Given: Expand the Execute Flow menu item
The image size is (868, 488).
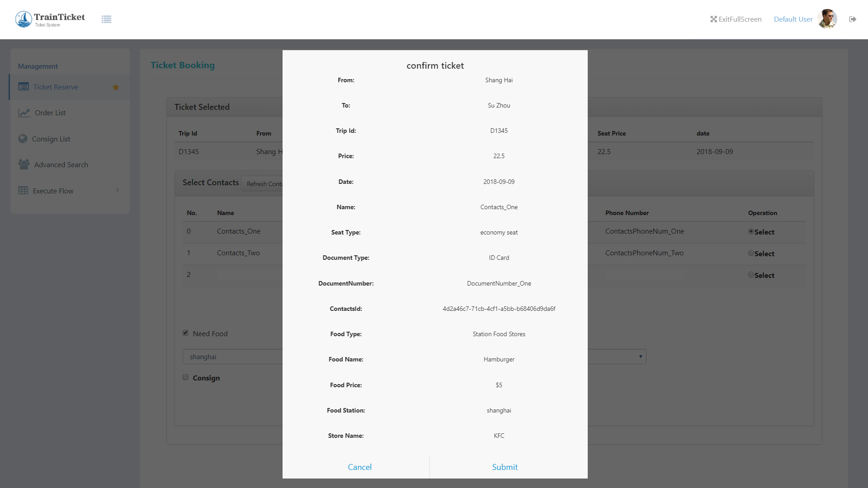Looking at the screenshot, I should [118, 191].
